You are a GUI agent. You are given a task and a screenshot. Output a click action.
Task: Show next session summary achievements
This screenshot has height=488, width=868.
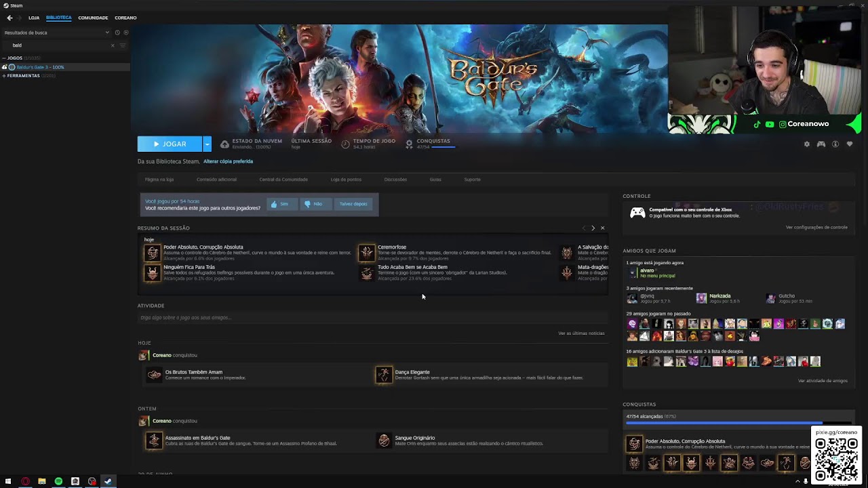[x=593, y=228]
